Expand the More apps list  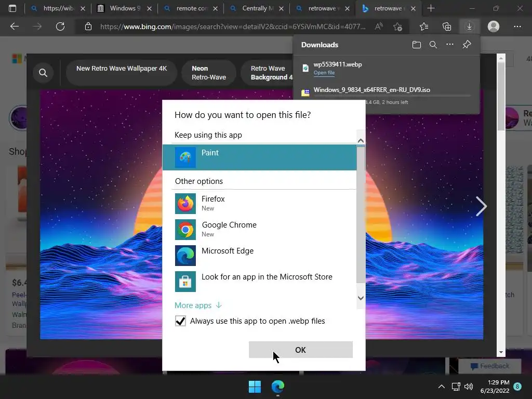pyautogui.click(x=198, y=305)
